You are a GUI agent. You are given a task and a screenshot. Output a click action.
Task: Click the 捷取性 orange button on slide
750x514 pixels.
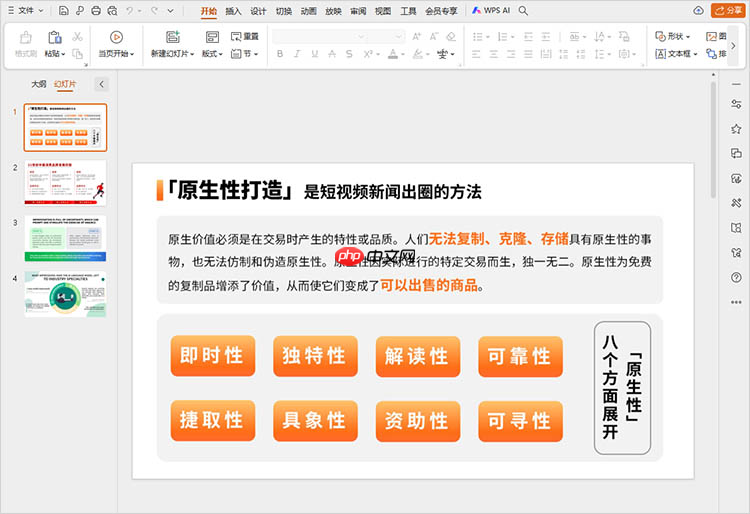pos(212,420)
